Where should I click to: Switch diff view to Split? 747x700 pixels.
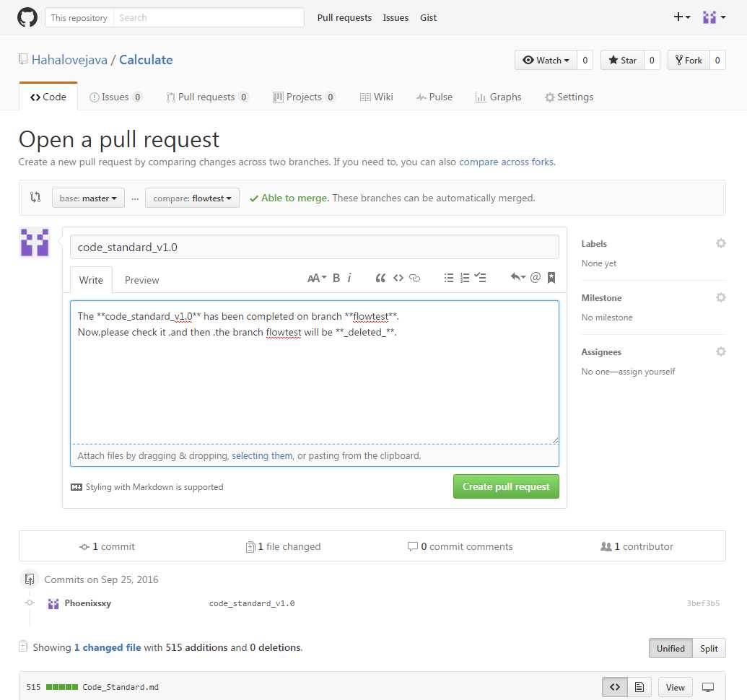pos(709,649)
